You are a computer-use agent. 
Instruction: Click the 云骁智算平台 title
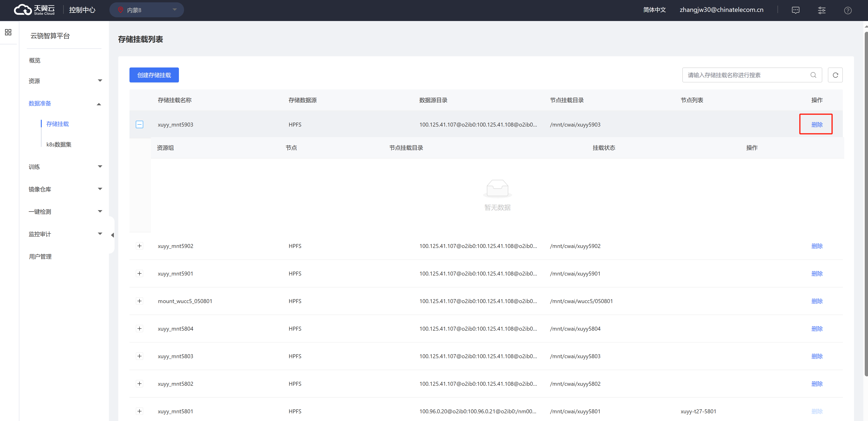click(x=50, y=36)
